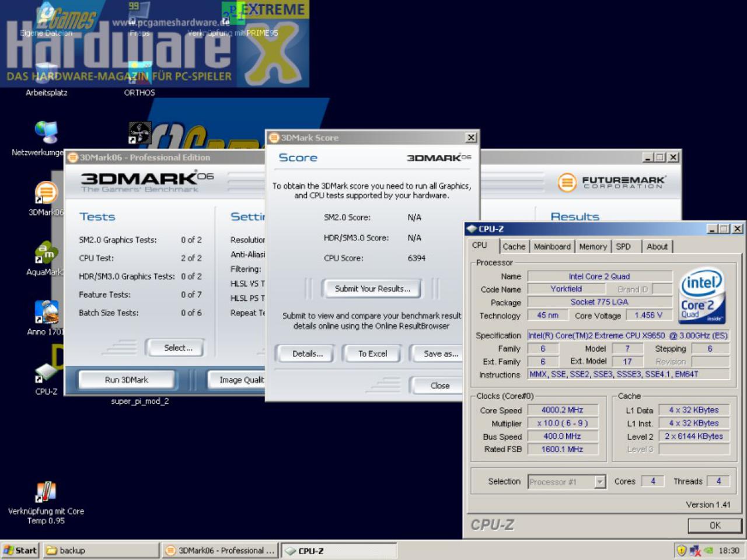747x560 pixels.
Task: Click the Core Speed value 4000.2 MHz
Action: click(x=563, y=410)
